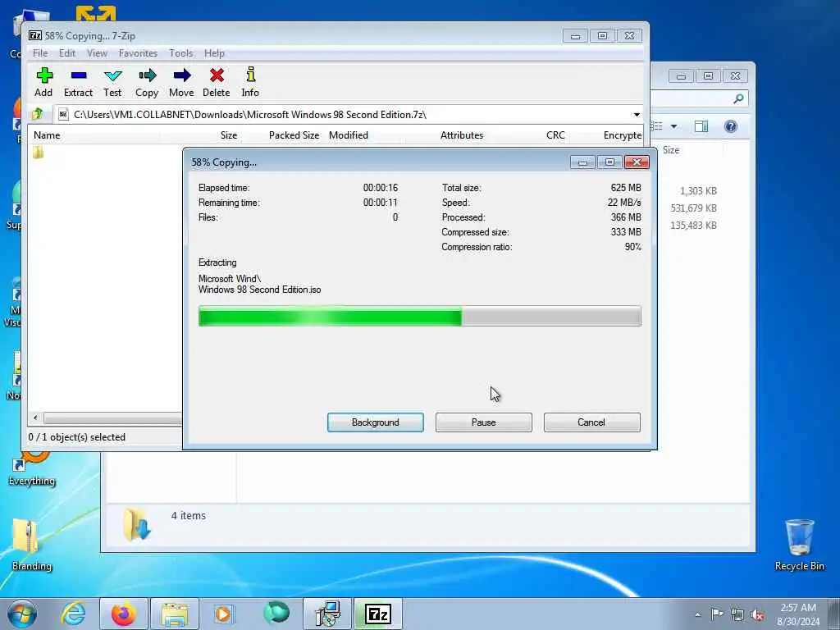This screenshot has width=840, height=630.
Task: Click the muted volume tray icon
Action: [757, 614]
